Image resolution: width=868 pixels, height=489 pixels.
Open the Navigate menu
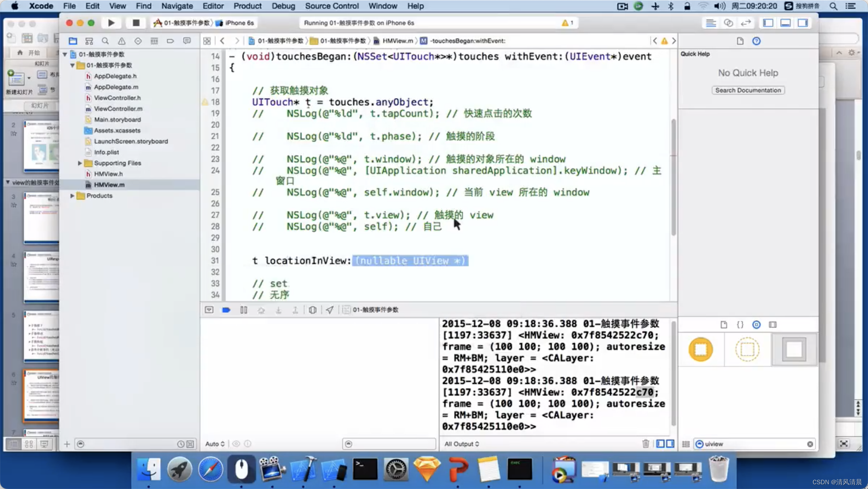pyautogui.click(x=177, y=6)
